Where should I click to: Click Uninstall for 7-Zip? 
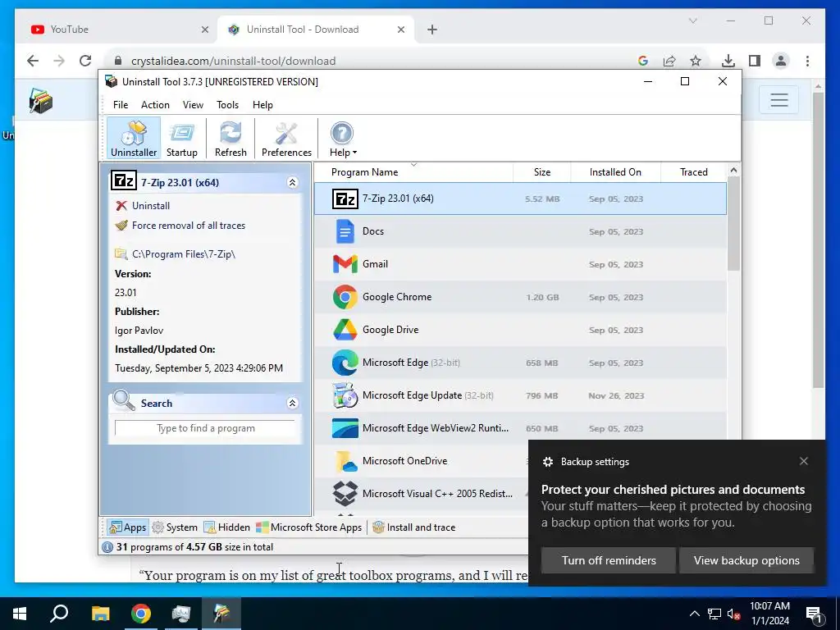[151, 206]
